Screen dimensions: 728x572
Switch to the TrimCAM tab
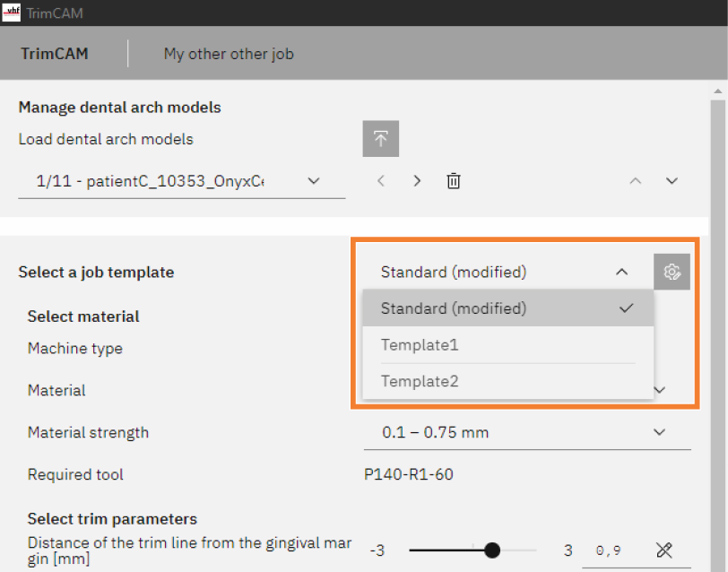point(55,54)
